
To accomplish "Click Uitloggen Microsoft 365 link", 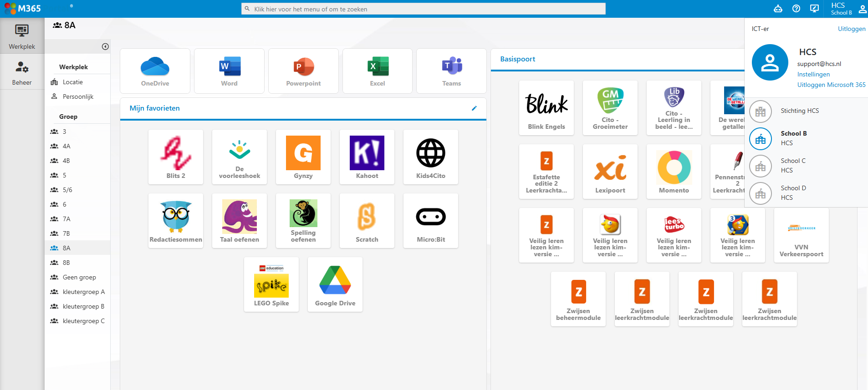I will click(x=831, y=85).
